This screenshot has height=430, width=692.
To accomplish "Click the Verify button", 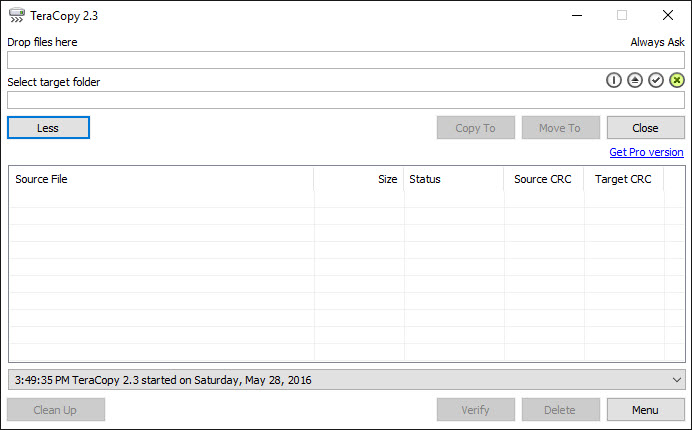I will (x=475, y=410).
